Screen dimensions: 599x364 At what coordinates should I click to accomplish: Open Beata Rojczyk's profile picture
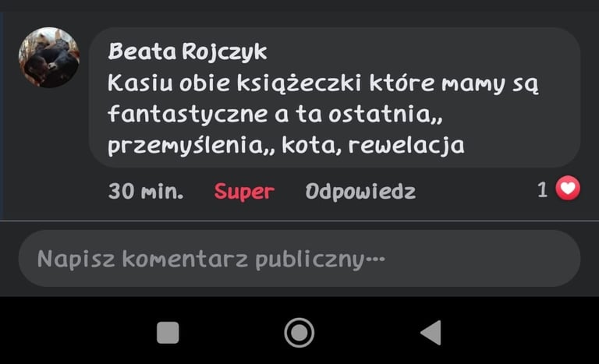pos(49,58)
